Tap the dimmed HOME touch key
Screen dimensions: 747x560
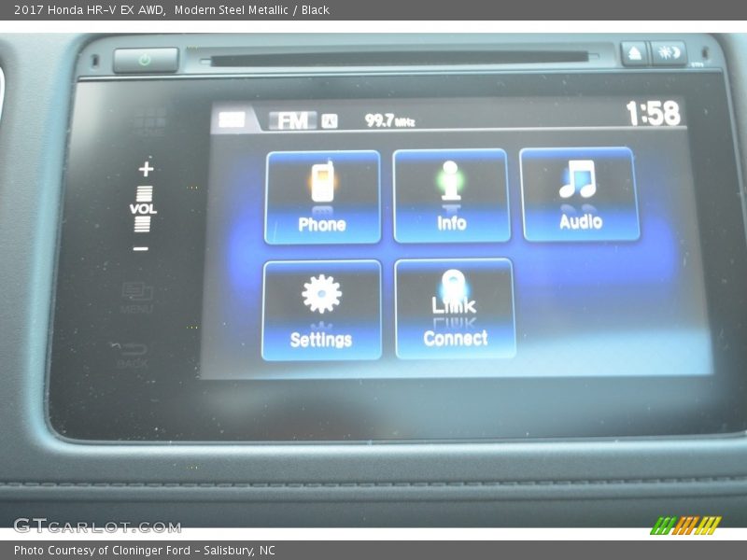pos(149,122)
